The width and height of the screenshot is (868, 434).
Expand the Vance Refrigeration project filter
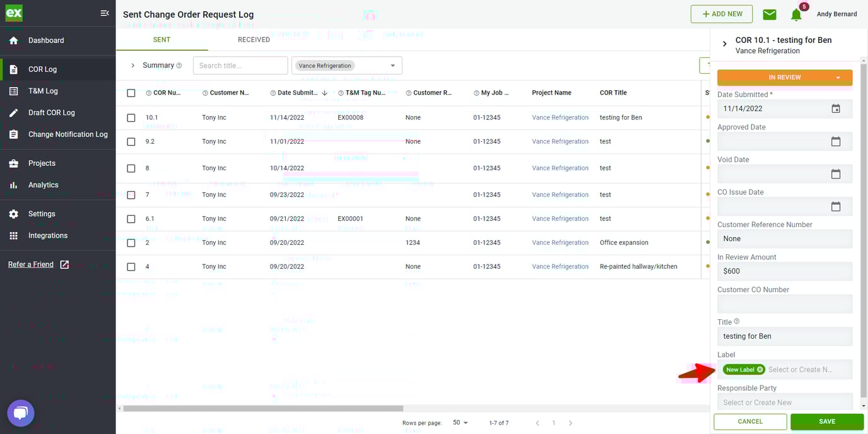coord(392,66)
